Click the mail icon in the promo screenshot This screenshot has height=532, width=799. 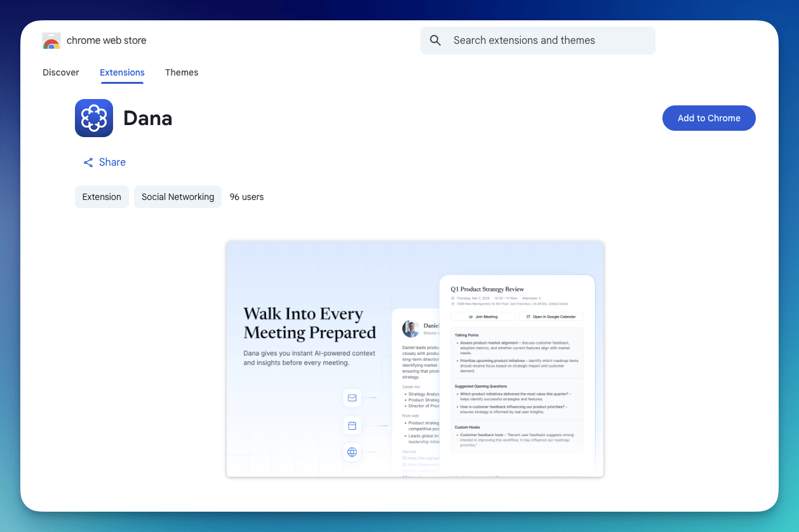352,398
